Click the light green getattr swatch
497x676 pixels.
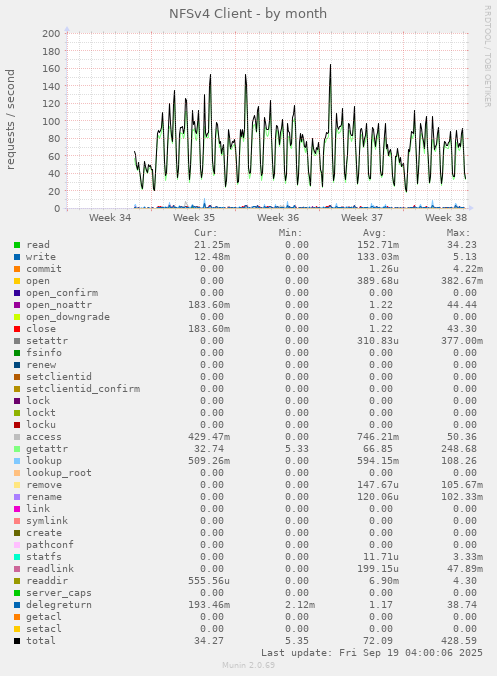pyautogui.click(x=17, y=449)
